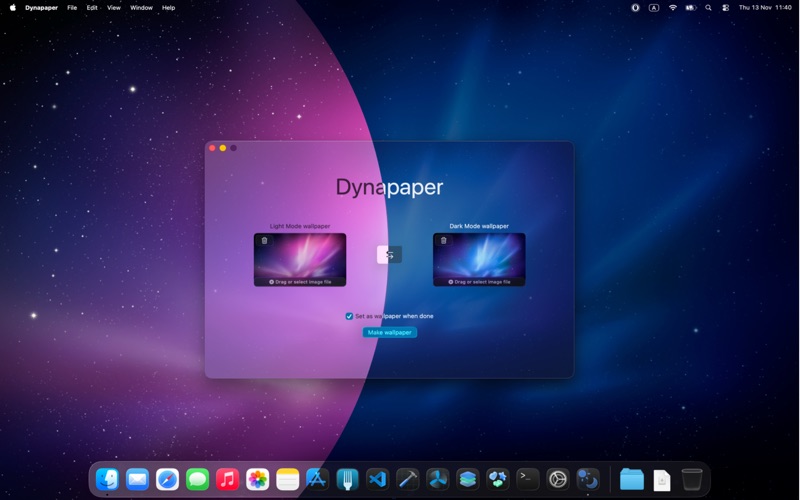Open the blue fan app dock icon
This screenshot has height=500, width=800.
coord(438,480)
